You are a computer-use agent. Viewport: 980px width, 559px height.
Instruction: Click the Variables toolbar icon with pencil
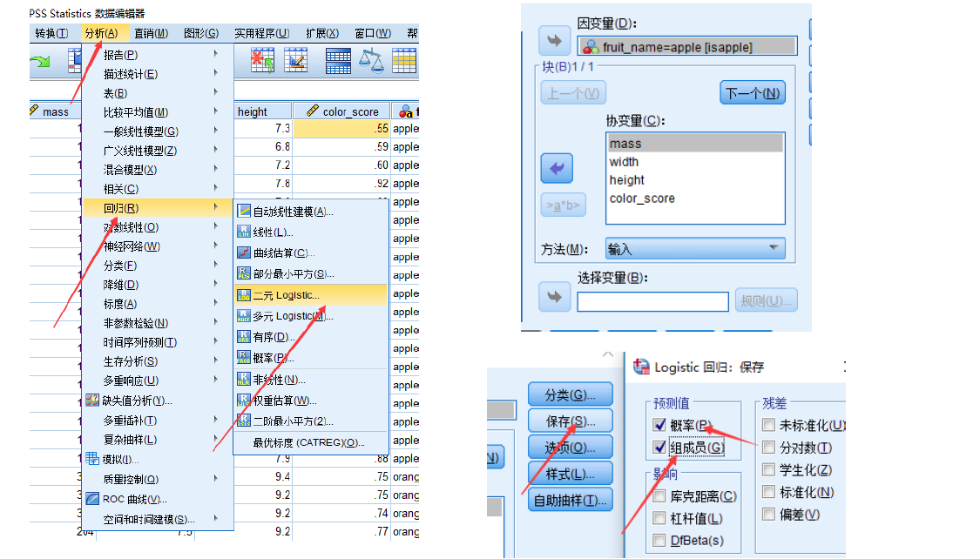pos(296,63)
